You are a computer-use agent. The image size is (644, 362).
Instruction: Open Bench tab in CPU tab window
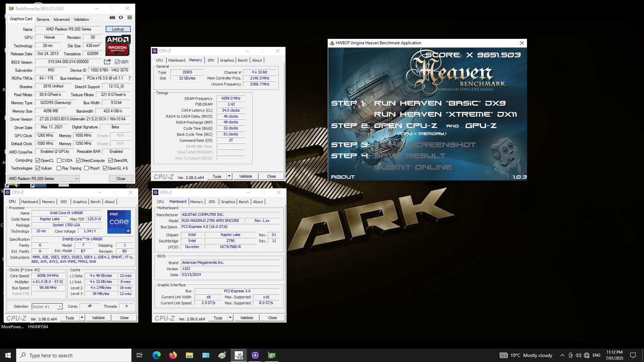point(95,202)
